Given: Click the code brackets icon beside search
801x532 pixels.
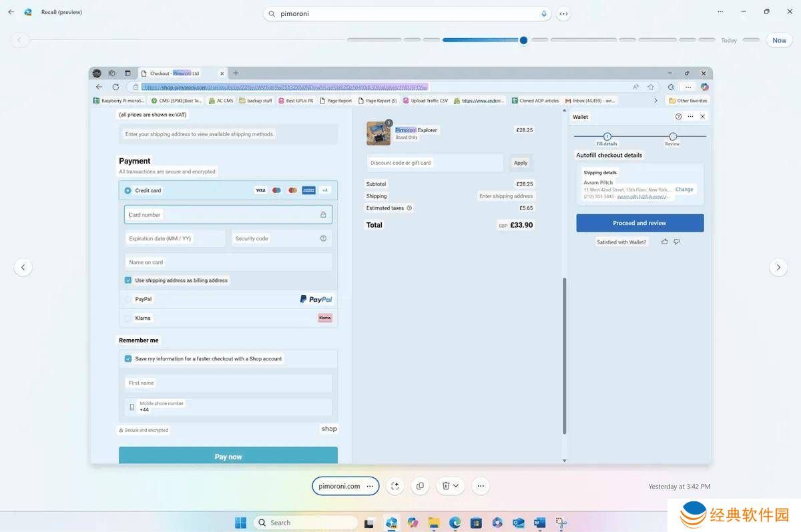Looking at the screenshot, I should click(x=563, y=13).
